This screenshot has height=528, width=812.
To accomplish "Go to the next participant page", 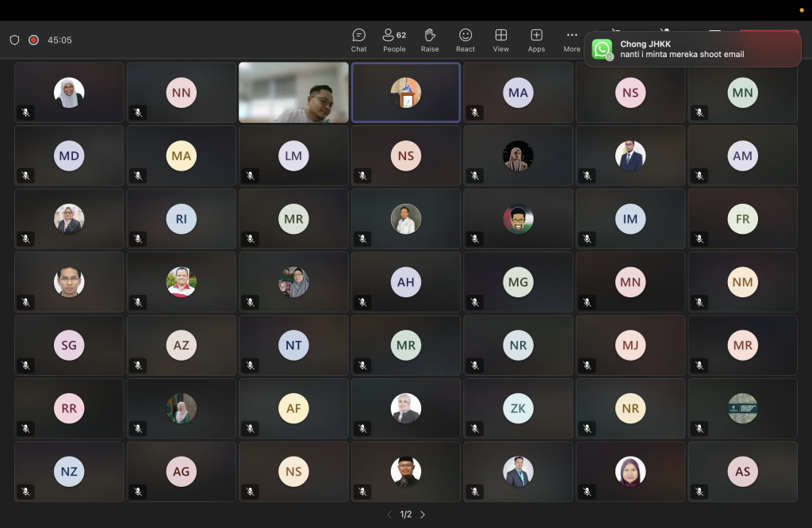I will click(x=423, y=515).
